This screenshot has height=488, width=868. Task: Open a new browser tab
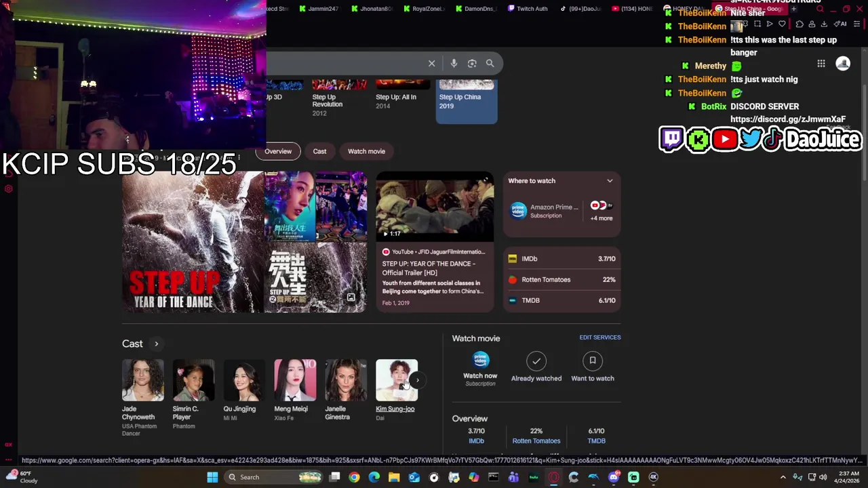(x=794, y=9)
